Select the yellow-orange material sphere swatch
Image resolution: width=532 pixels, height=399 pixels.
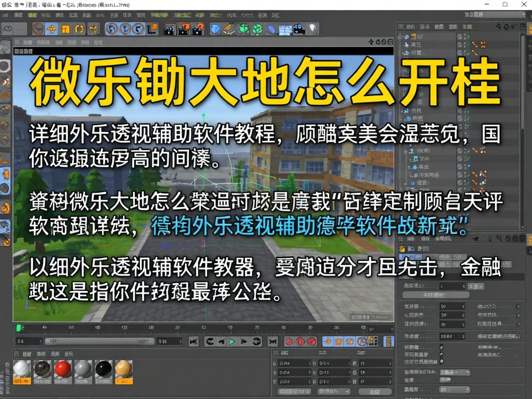(124, 372)
